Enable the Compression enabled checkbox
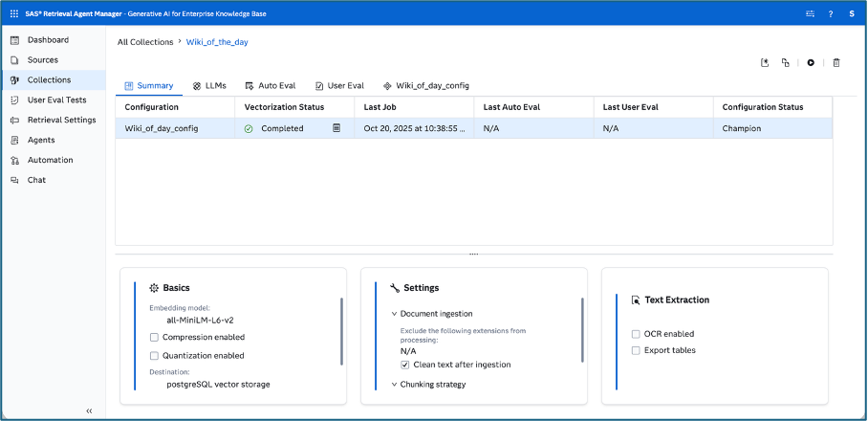The height and width of the screenshot is (421, 868). (x=155, y=337)
